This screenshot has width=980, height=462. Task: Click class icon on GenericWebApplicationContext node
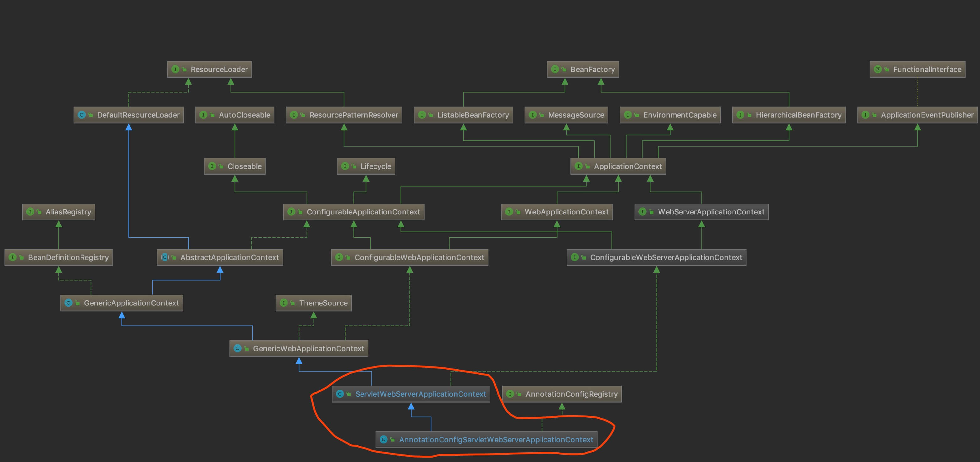tap(237, 348)
